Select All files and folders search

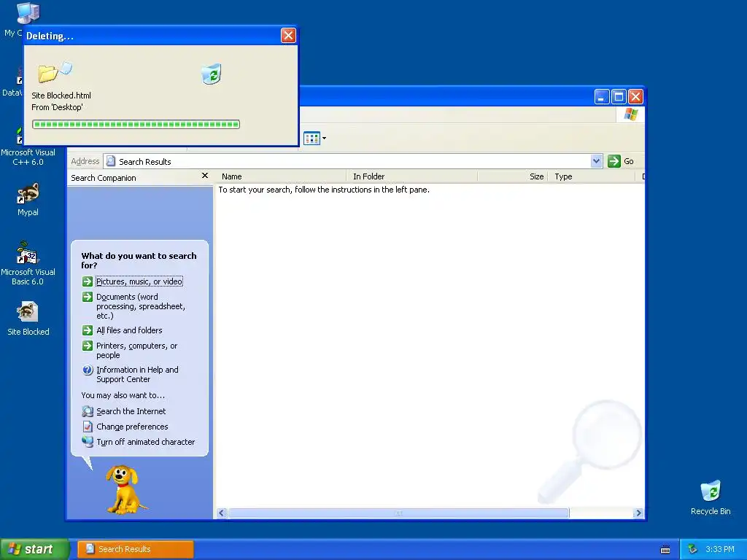pos(129,330)
